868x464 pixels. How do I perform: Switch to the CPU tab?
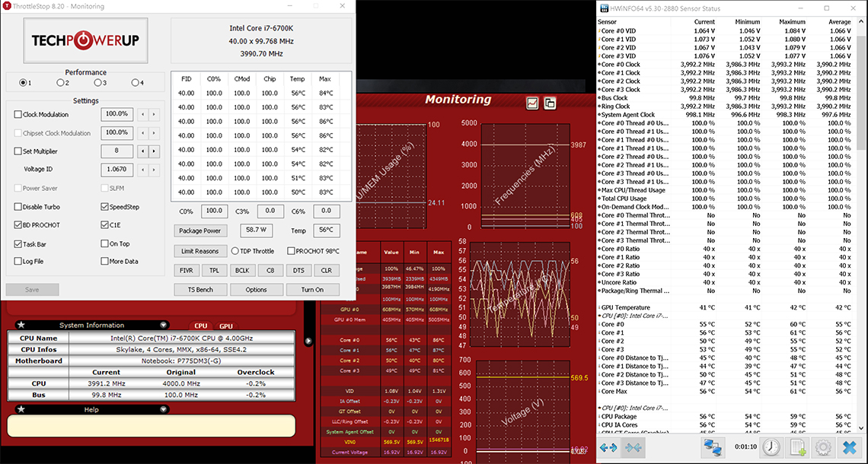point(200,326)
